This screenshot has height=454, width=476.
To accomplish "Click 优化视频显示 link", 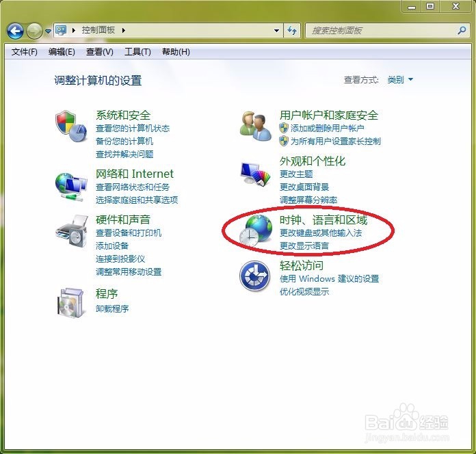I will [304, 291].
